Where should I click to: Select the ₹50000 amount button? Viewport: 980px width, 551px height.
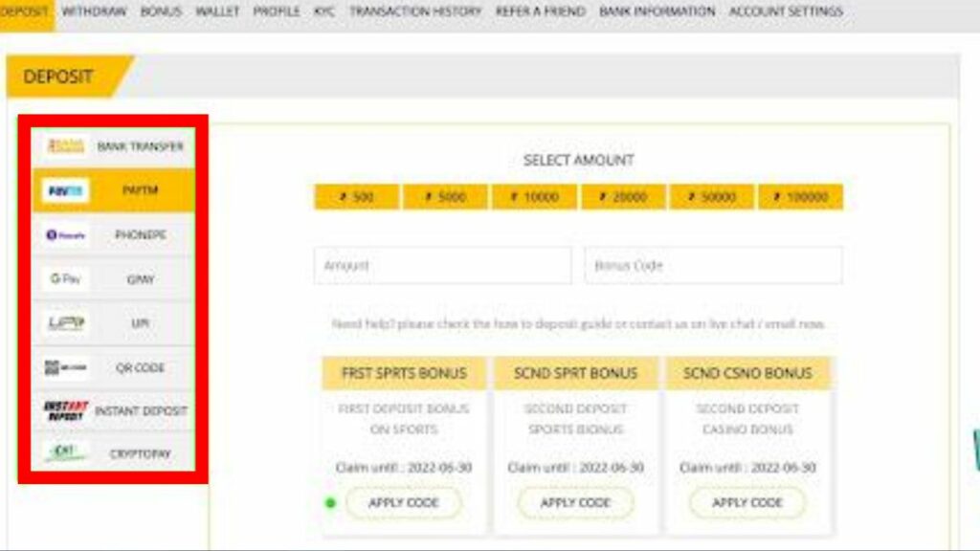coord(712,197)
